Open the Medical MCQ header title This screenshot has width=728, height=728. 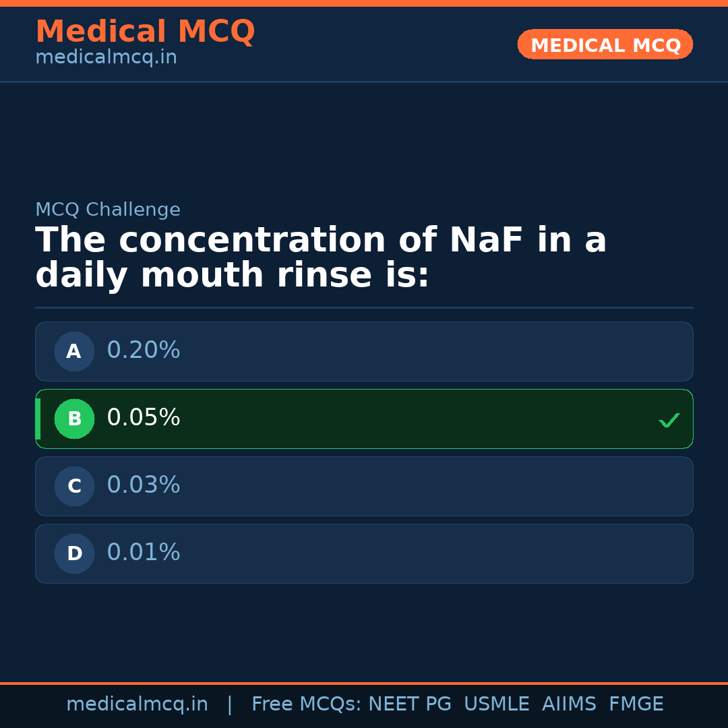[145, 32]
